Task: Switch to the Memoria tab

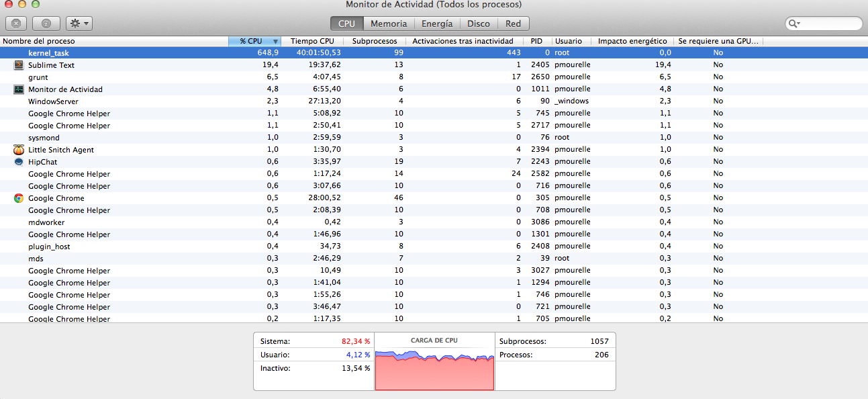Action: pos(389,24)
